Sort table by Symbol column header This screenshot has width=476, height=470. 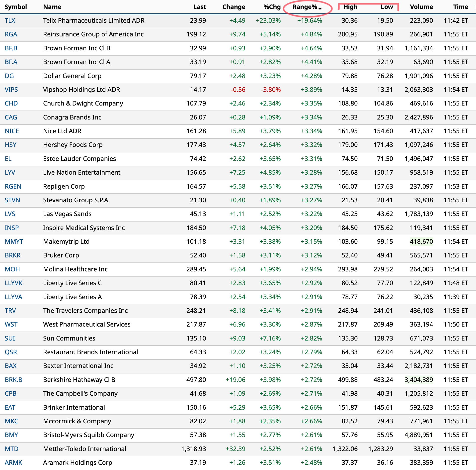16,7
